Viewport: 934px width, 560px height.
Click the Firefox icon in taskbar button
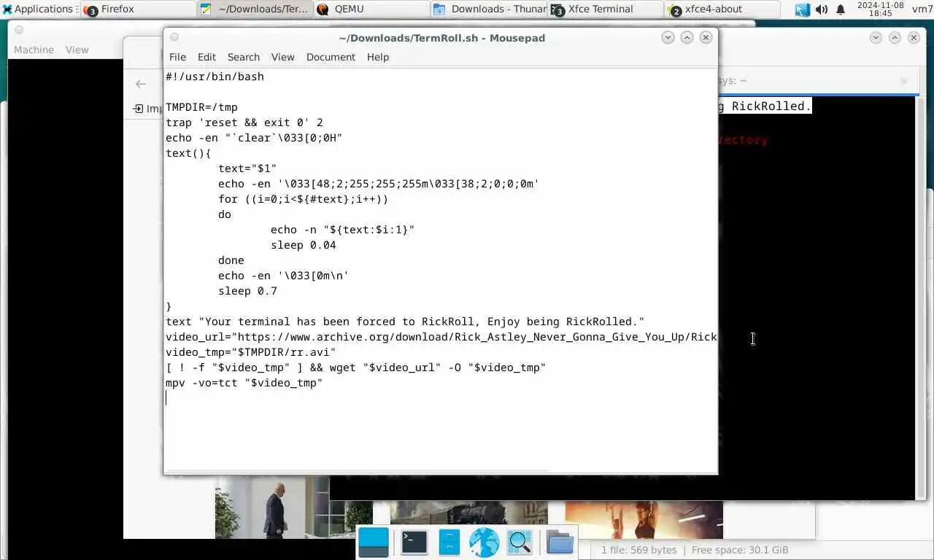[91, 10]
